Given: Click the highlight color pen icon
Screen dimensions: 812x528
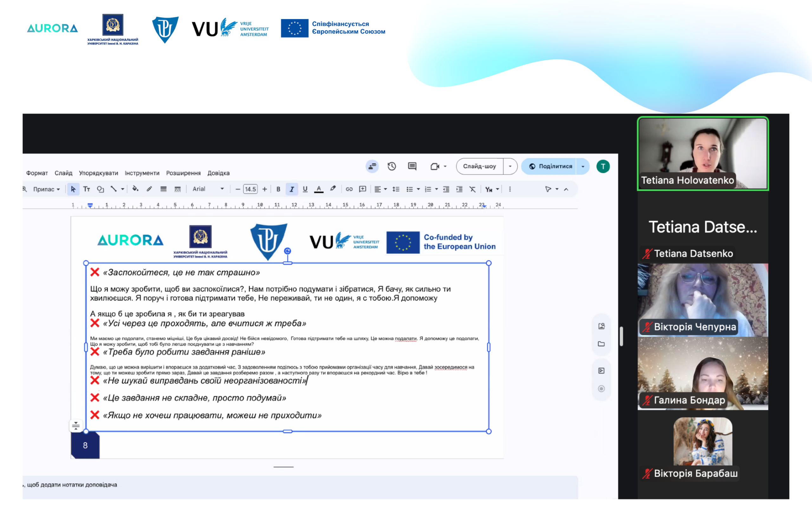Looking at the screenshot, I should [333, 189].
